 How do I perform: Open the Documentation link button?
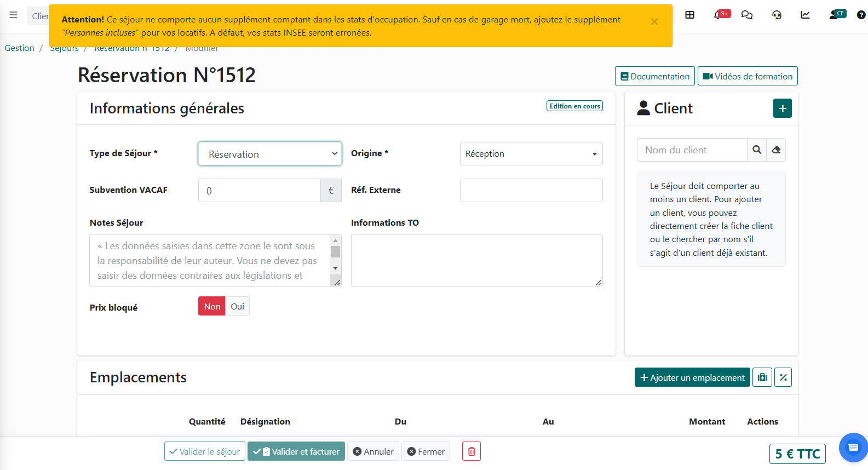point(654,76)
